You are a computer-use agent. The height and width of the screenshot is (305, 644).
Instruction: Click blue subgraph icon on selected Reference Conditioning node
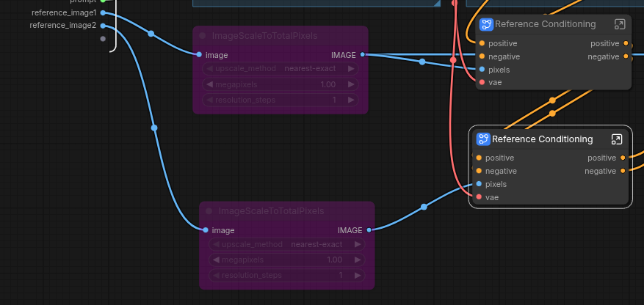[x=483, y=139]
